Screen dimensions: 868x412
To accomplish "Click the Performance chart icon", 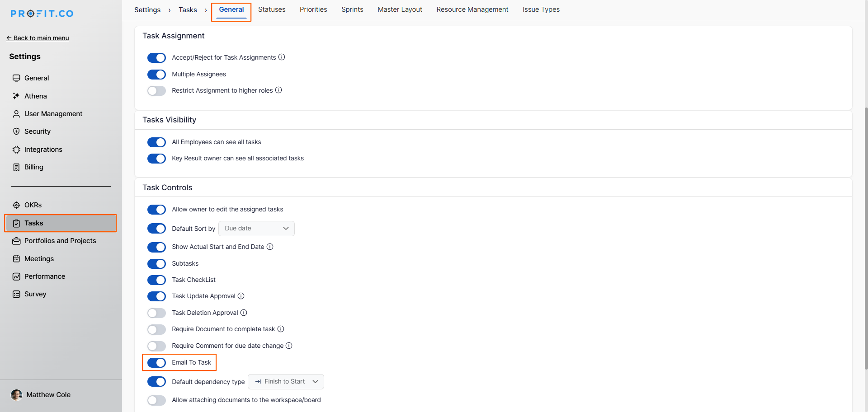I will (x=16, y=276).
